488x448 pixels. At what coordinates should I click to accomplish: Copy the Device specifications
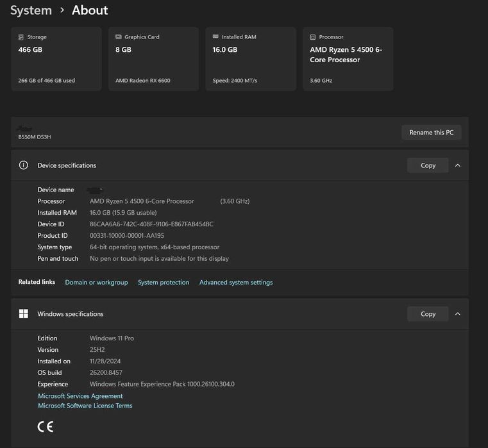tap(428, 165)
